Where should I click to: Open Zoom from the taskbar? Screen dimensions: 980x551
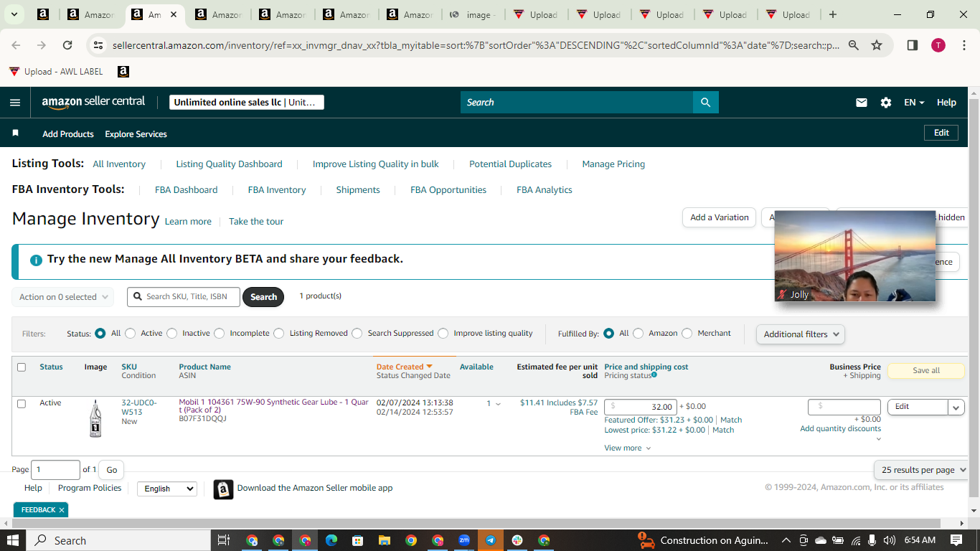[x=464, y=540]
